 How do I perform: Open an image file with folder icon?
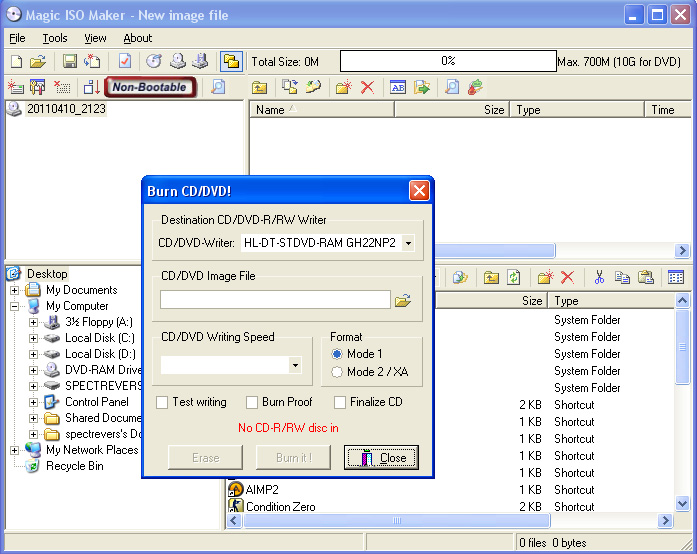pos(38,61)
